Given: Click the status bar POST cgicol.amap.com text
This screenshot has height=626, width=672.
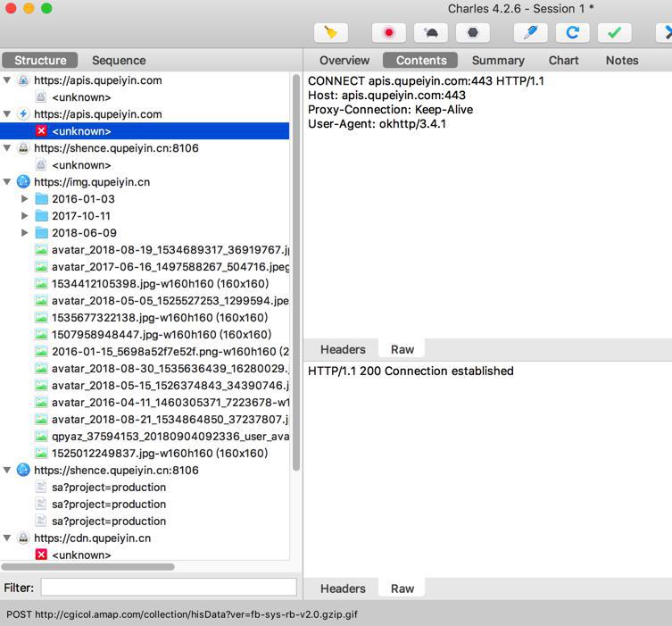Looking at the screenshot, I should click(182, 614).
